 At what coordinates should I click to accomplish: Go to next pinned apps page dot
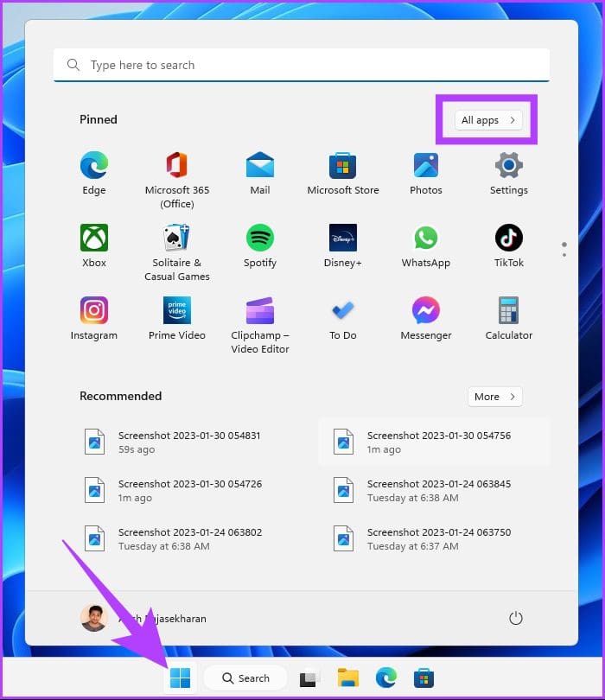564,255
